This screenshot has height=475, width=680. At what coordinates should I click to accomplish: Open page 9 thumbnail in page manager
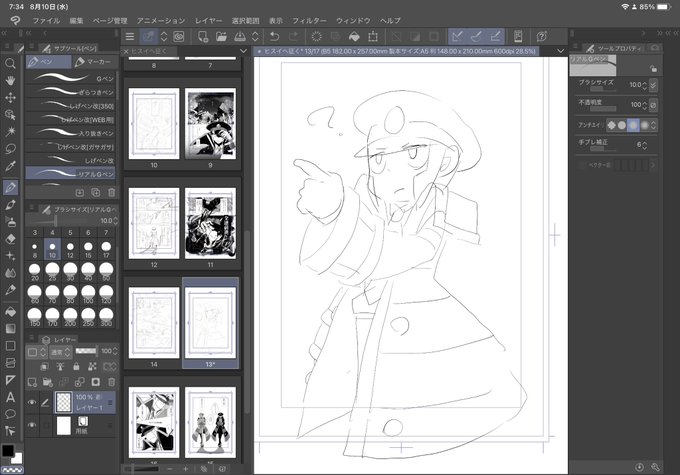click(210, 124)
